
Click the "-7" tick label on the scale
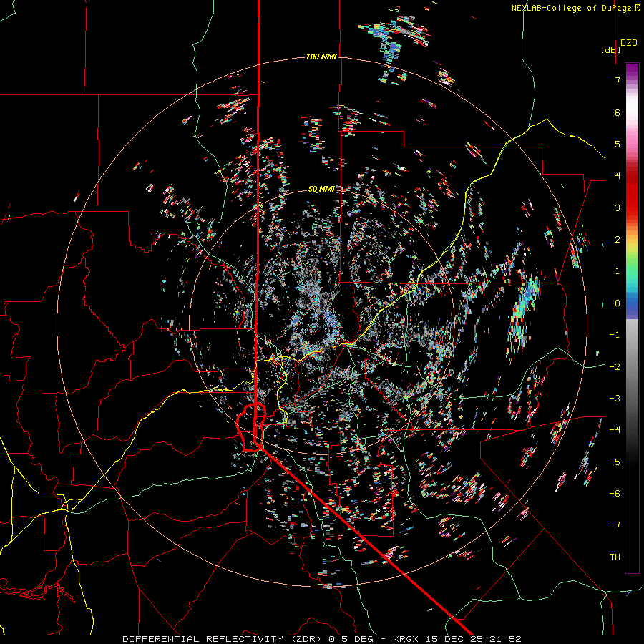pos(615,525)
